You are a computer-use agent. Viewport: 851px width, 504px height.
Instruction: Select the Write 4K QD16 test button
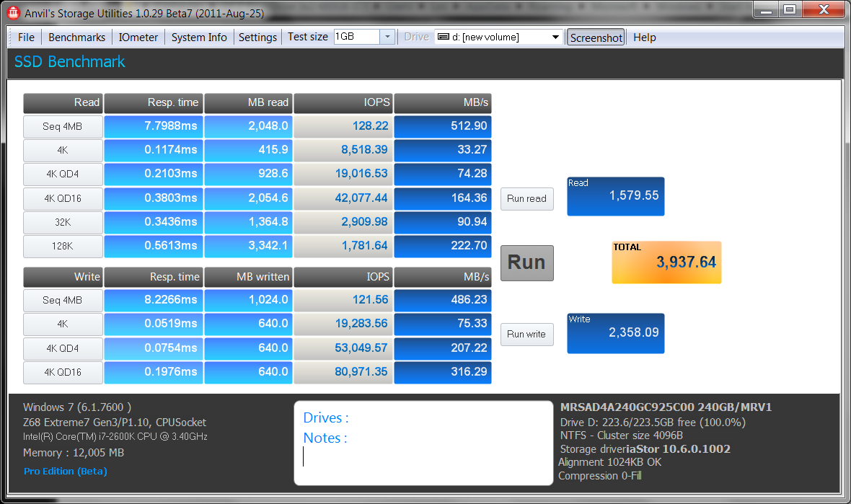(x=63, y=372)
